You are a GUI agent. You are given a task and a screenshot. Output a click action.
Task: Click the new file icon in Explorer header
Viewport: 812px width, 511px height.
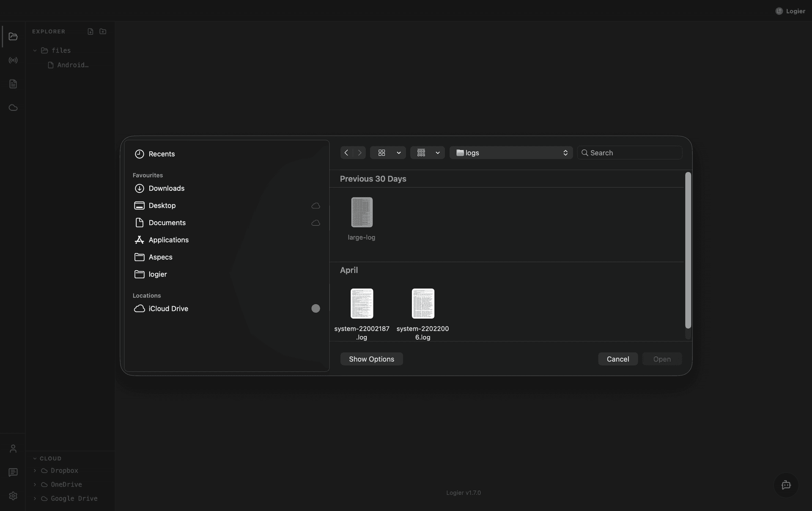tap(91, 31)
